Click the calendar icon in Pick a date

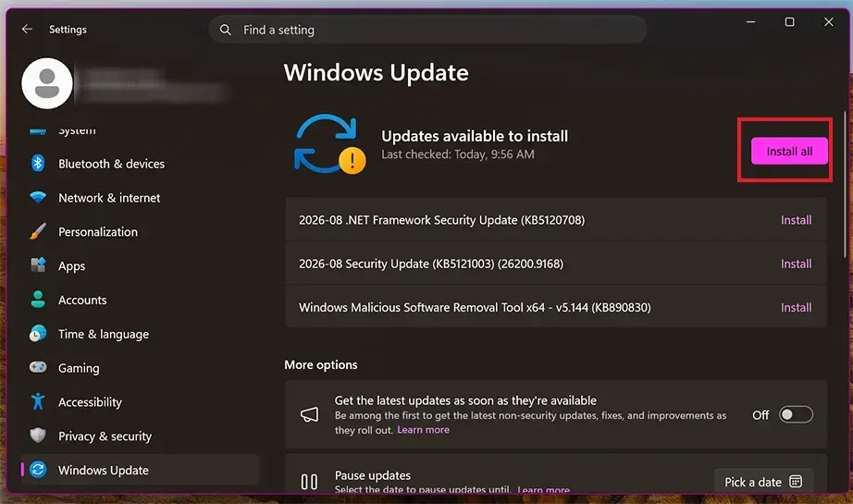point(796,482)
